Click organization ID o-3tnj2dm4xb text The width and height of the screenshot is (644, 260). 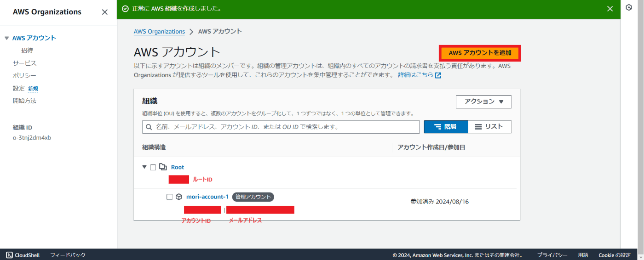tap(32, 138)
